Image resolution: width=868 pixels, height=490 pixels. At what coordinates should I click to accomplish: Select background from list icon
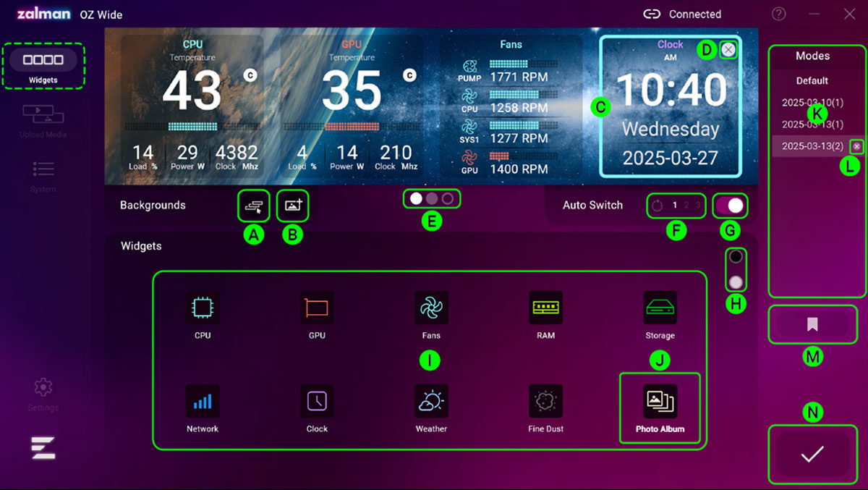point(253,206)
